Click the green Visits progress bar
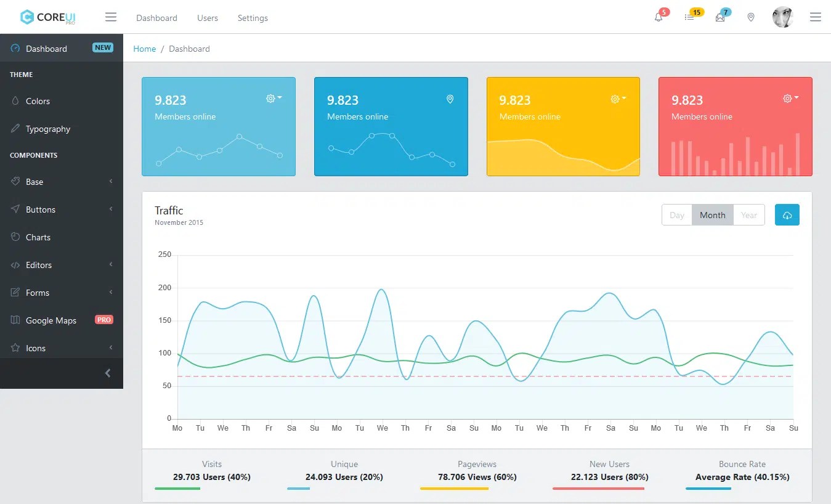The image size is (831, 504). pos(177,488)
